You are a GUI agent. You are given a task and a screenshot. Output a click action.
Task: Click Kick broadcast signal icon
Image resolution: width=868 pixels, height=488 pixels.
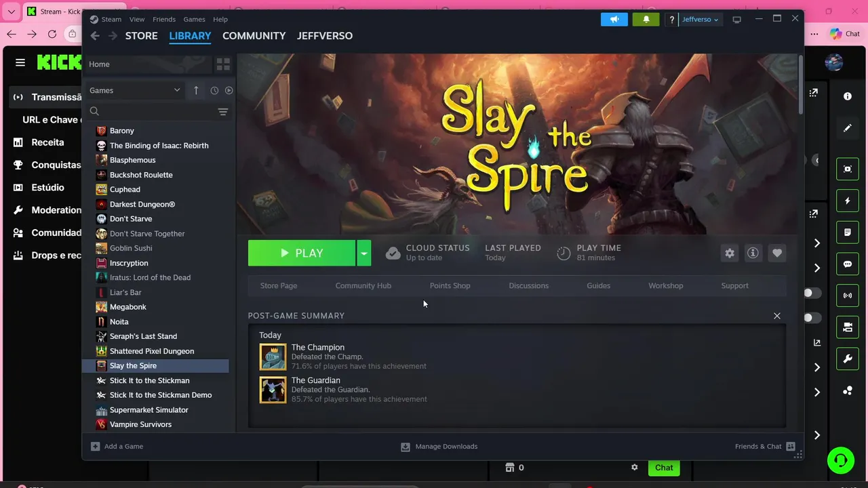(848, 296)
